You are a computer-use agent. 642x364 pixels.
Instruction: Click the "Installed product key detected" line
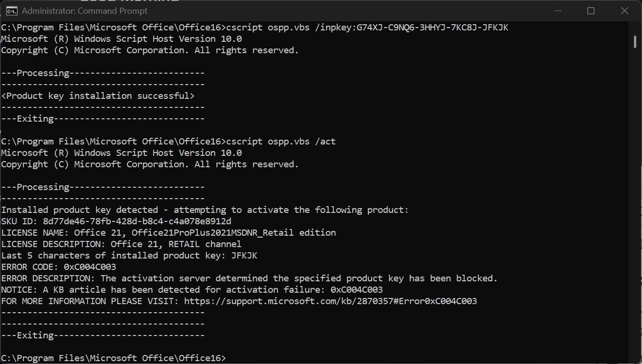pyautogui.click(x=204, y=210)
